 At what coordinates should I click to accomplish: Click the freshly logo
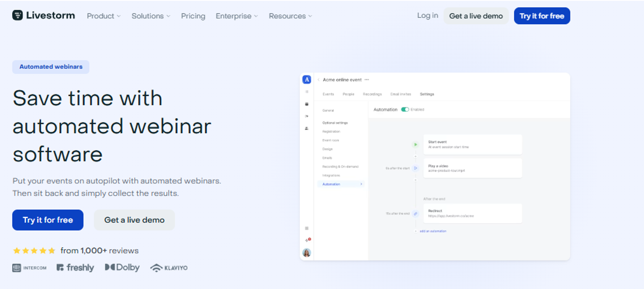point(75,268)
